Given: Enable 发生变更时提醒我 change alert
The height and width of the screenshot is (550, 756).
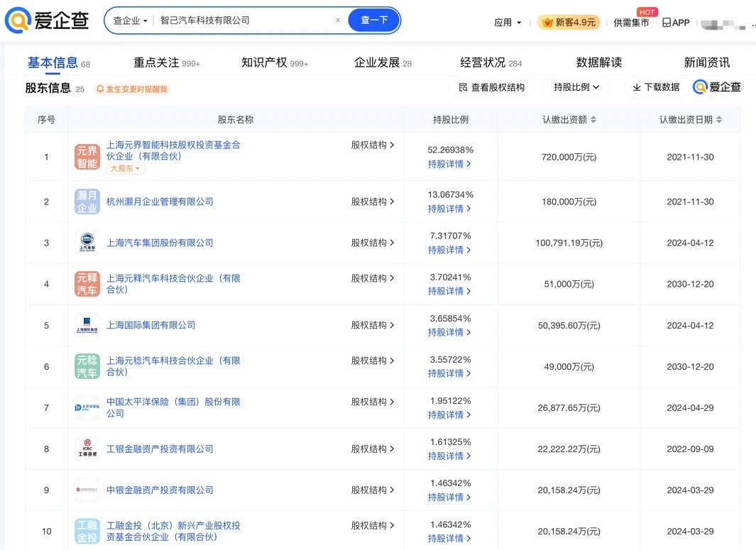Looking at the screenshot, I should [131, 89].
